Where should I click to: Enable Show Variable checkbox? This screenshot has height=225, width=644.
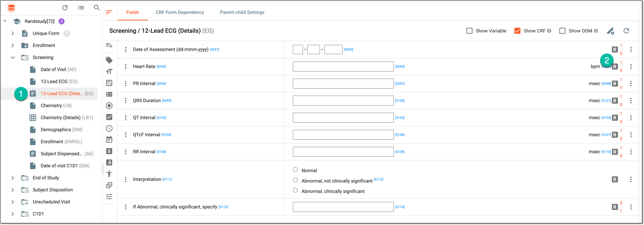pos(470,31)
